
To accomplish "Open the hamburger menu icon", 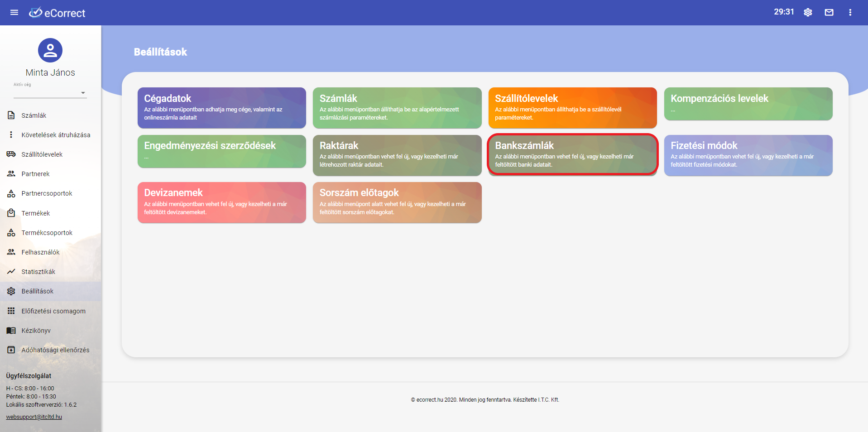I will coord(14,13).
